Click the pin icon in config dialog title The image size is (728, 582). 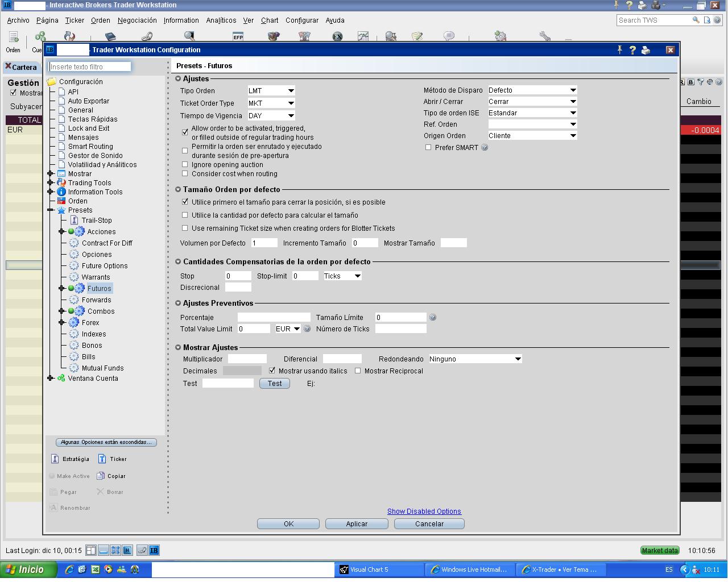point(619,50)
